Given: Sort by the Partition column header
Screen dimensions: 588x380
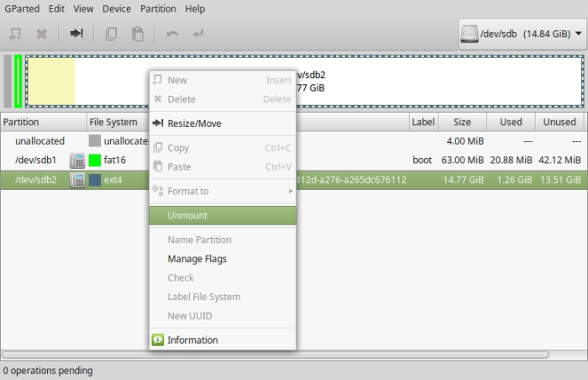Looking at the screenshot, I should coord(44,122).
